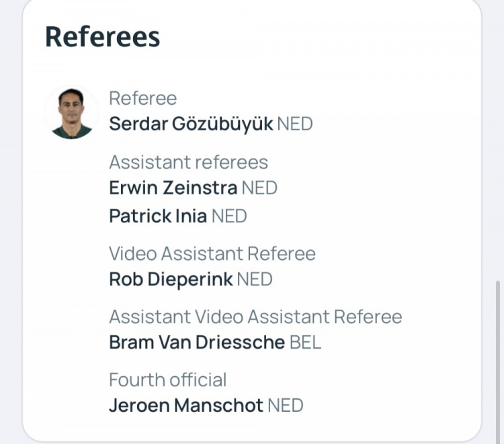The image size is (504, 444).
Task: Tap the Fourth official label
Action: [x=167, y=380]
